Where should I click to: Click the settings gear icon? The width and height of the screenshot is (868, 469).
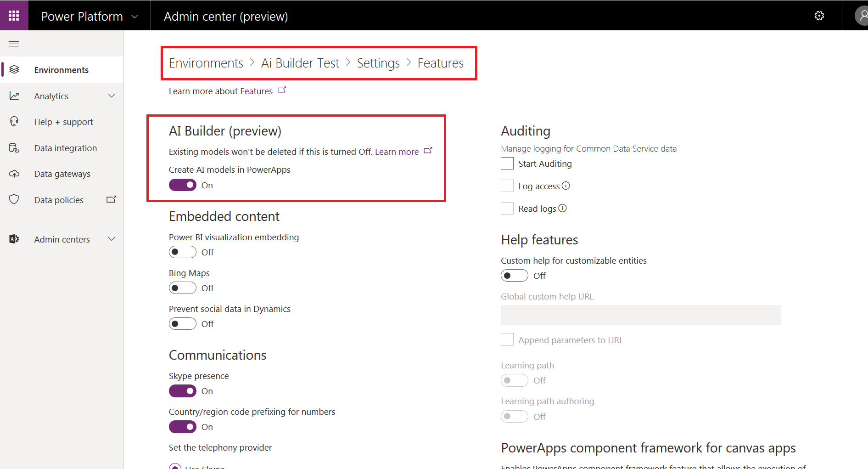(819, 16)
